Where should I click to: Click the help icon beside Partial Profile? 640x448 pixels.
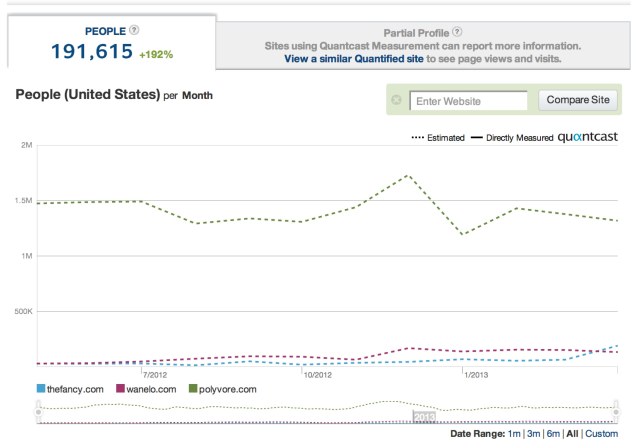457,32
